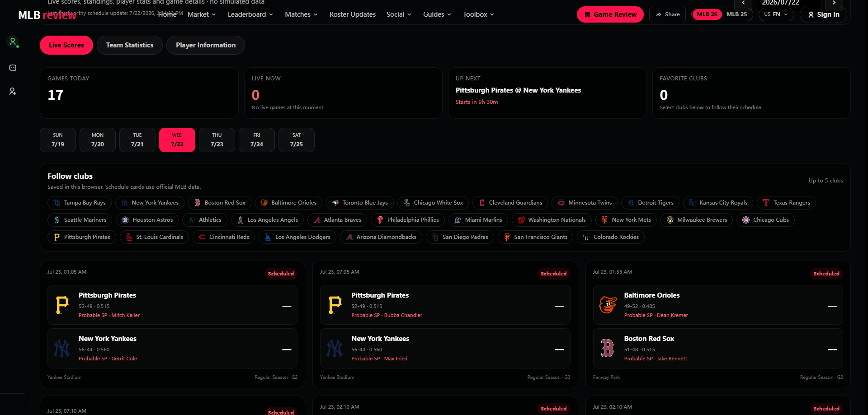Click the Sign In button
This screenshot has height=415, width=868.
tap(823, 14)
